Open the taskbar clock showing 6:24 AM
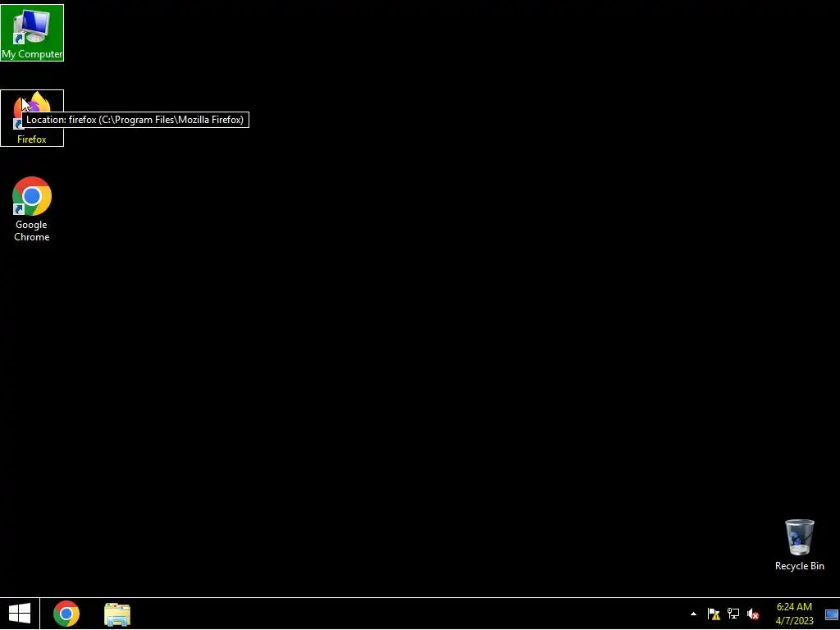The width and height of the screenshot is (840, 630). click(x=794, y=614)
